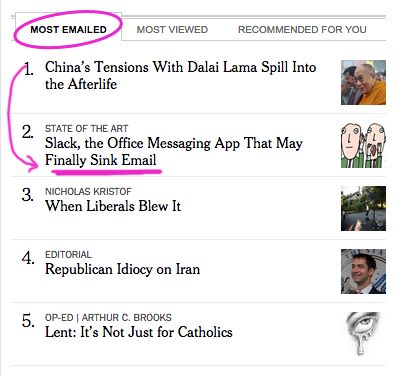The image size is (407, 376).
Task: Open the When Liberals Blew It thumbnail
Action: pos(363,208)
